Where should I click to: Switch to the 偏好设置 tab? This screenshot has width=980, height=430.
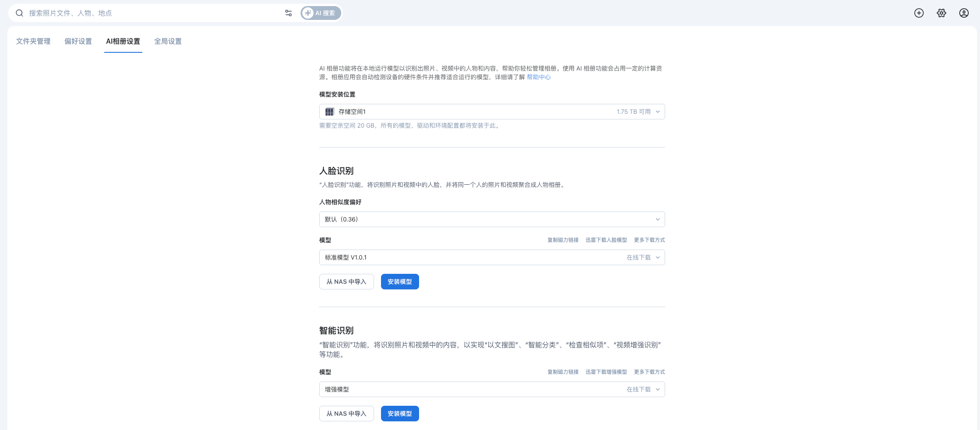point(78,41)
